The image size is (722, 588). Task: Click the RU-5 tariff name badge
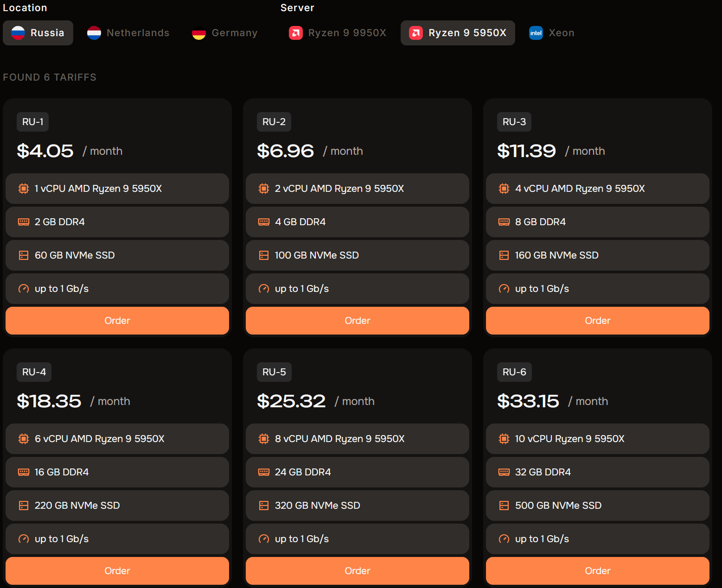point(274,372)
